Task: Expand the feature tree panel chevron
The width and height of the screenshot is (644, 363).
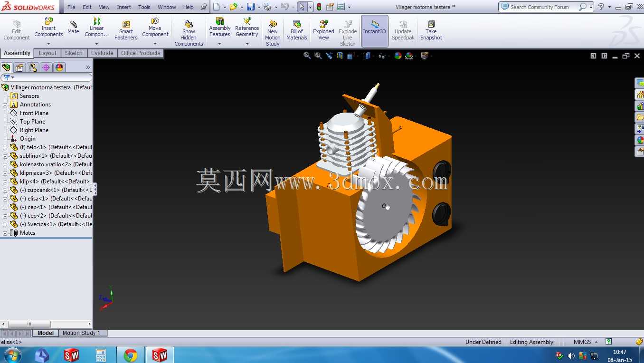Action: [x=88, y=67]
